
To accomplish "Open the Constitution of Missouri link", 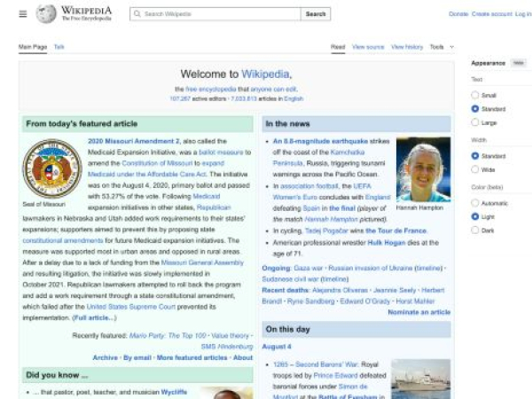I will (157, 163).
